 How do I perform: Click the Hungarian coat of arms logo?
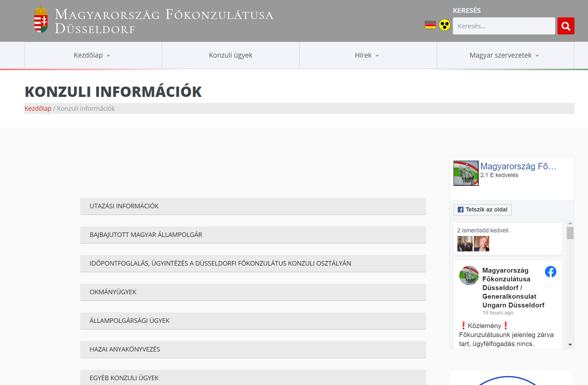tap(41, 20)
